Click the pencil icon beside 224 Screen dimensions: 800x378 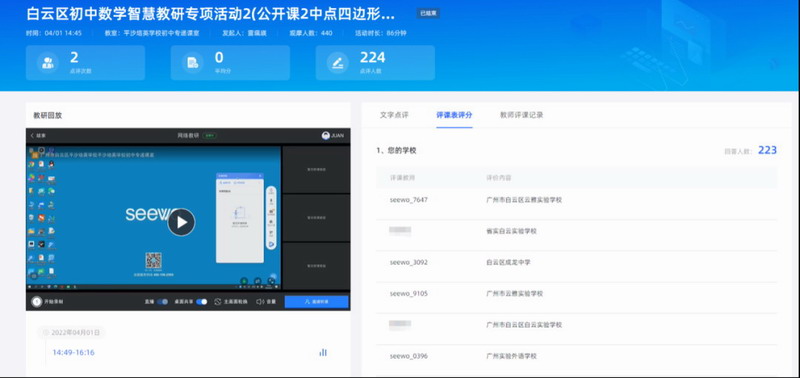click(x=338, y=63)
